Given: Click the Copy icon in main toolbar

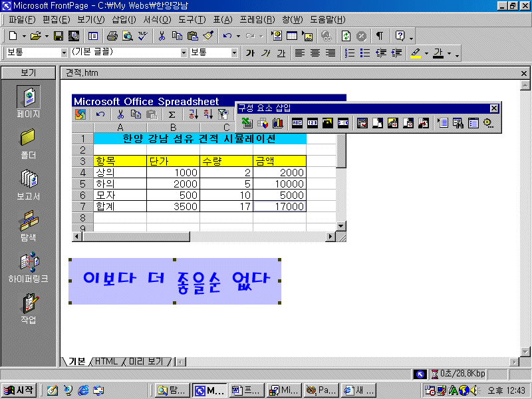Looking at the screenshot, I should 177,36.
